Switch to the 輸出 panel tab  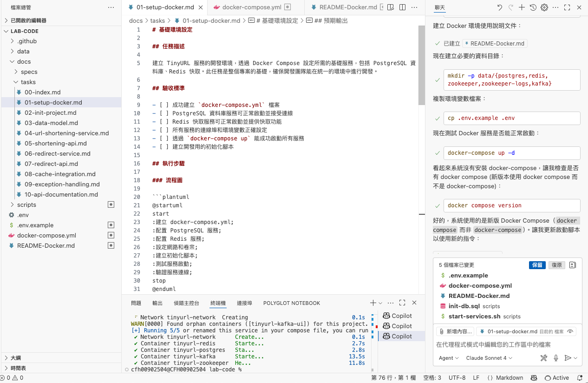click(157, 303)
